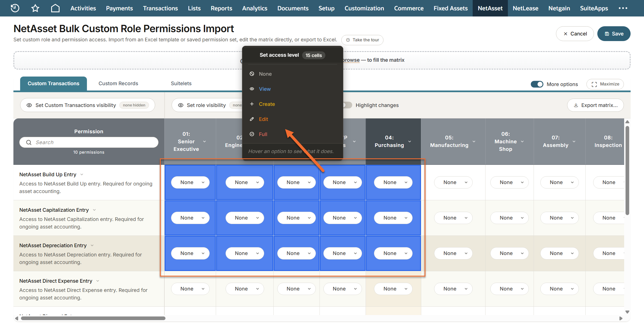Click the scroll-up arrow of the matrix
This screenshot has width=644, height=331.
pos(627,122)
